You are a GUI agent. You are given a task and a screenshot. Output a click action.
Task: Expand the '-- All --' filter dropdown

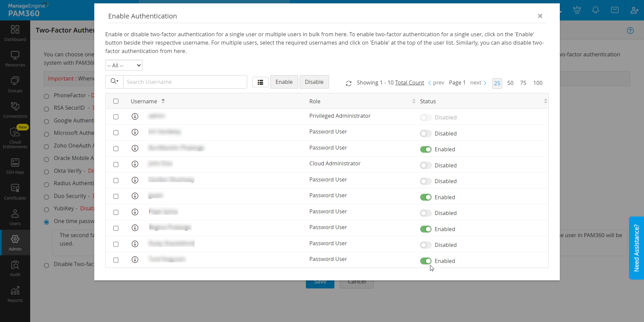pyautogui.click(x=124, y=65)
